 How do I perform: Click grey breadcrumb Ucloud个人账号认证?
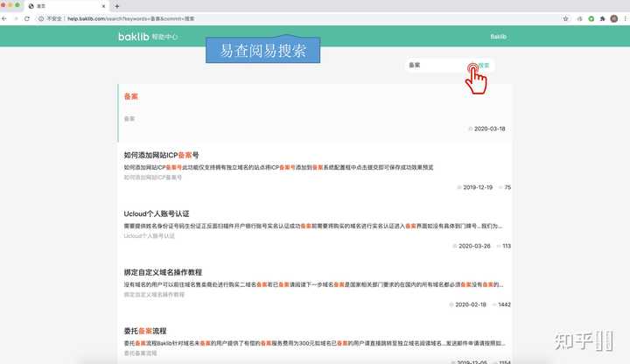point(149,236)
